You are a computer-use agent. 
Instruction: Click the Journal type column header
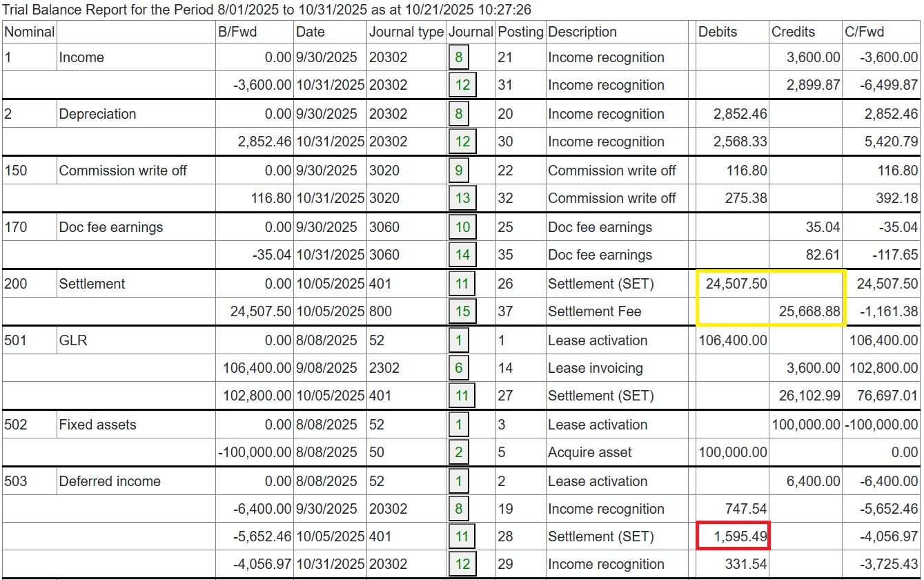click(406, 32)
